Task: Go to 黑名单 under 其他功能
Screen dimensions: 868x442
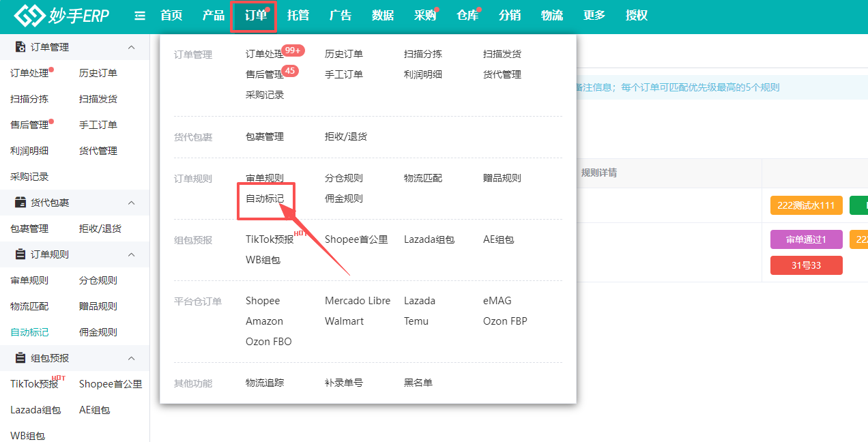Action: pyautogui.click(x=418, y=383)
